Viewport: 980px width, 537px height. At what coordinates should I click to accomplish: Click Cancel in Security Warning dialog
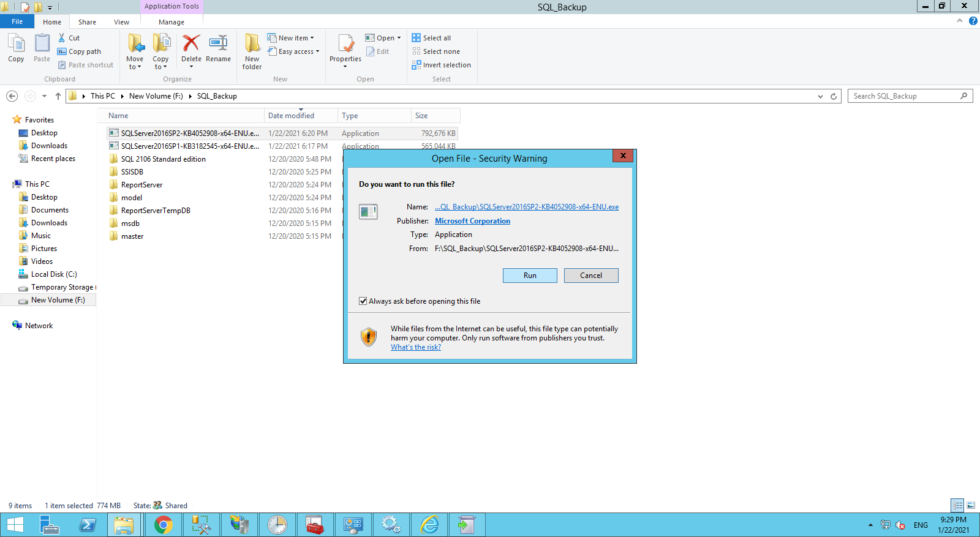tap(591, 276)
